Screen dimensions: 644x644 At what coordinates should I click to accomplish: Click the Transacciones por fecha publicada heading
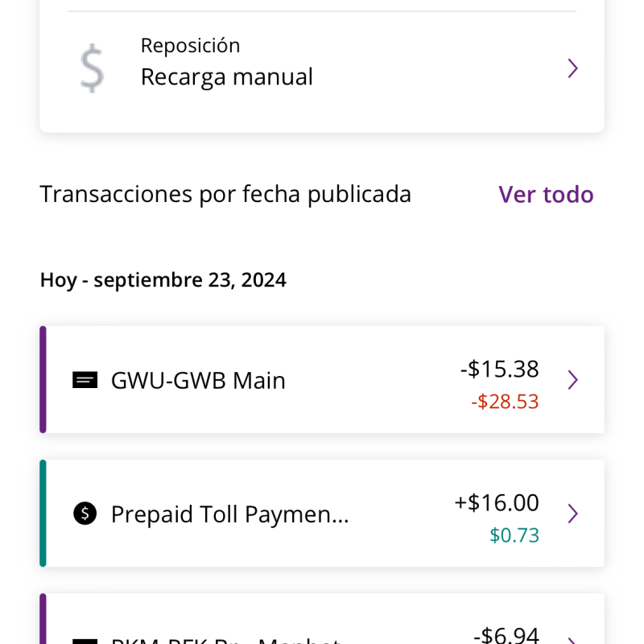click(225, 194)
